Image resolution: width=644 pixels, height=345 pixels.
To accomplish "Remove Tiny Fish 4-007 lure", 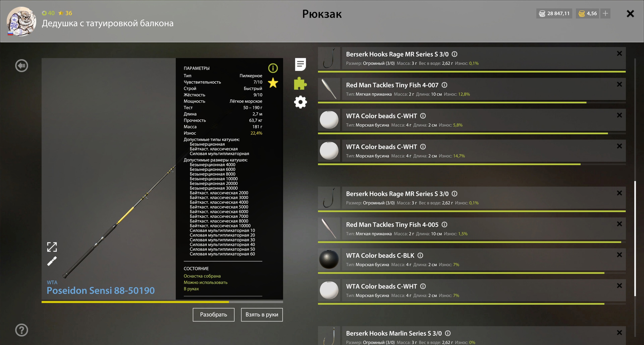I will point(619,84).
